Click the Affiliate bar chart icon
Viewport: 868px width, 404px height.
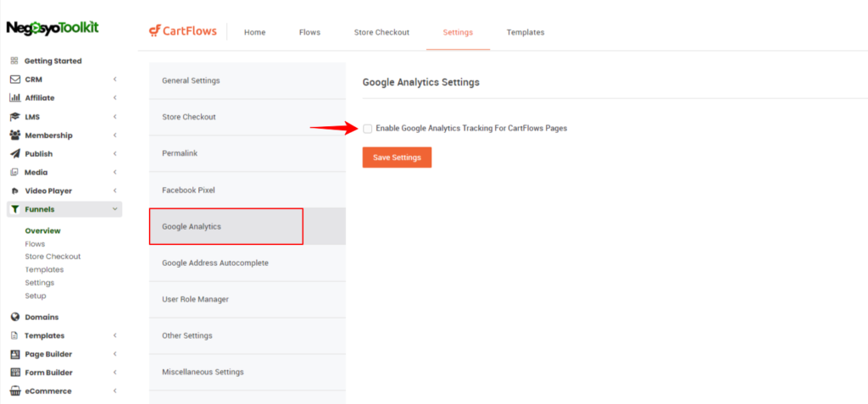[15, 98]
